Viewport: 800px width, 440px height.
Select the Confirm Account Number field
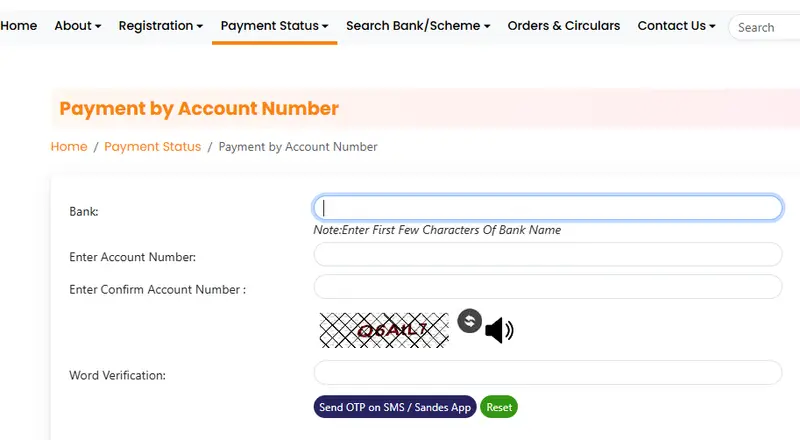click(x=547, y=287)
